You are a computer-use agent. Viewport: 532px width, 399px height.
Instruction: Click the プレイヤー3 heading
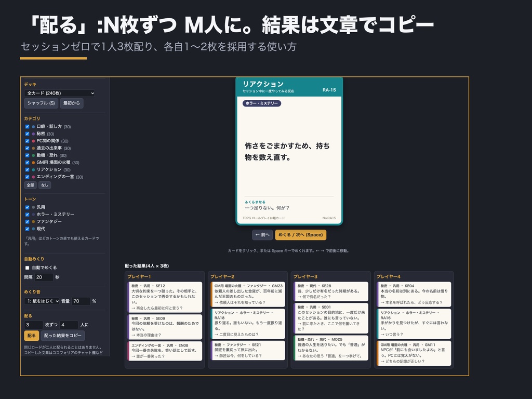[x=305, y=276]
